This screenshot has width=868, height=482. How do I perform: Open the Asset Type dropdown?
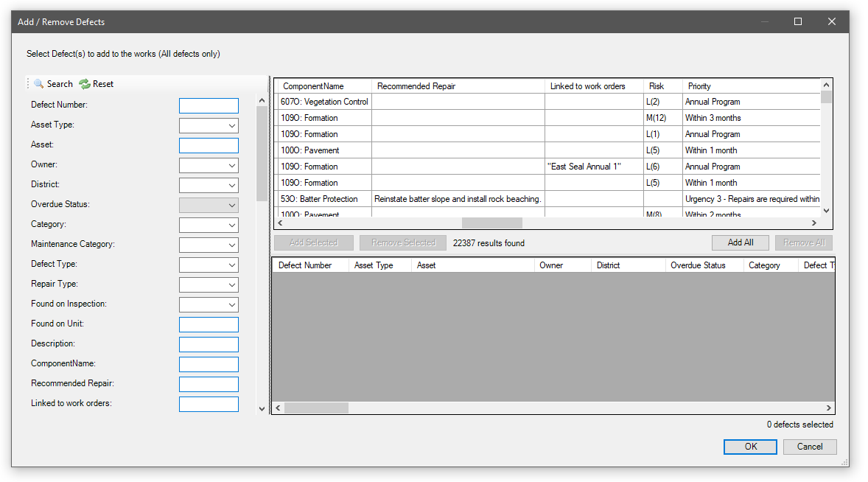(x=232, y=126)
